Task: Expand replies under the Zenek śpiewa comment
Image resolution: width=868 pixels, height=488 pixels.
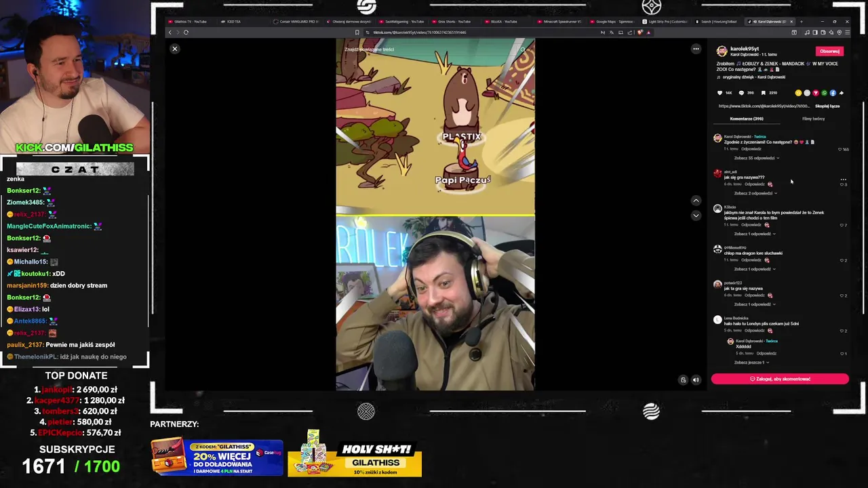Action: (755, 234)
